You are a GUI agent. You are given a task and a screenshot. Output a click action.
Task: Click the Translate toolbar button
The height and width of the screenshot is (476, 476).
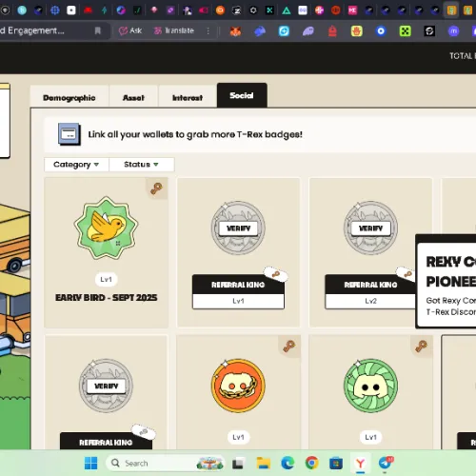click(174, 30)
